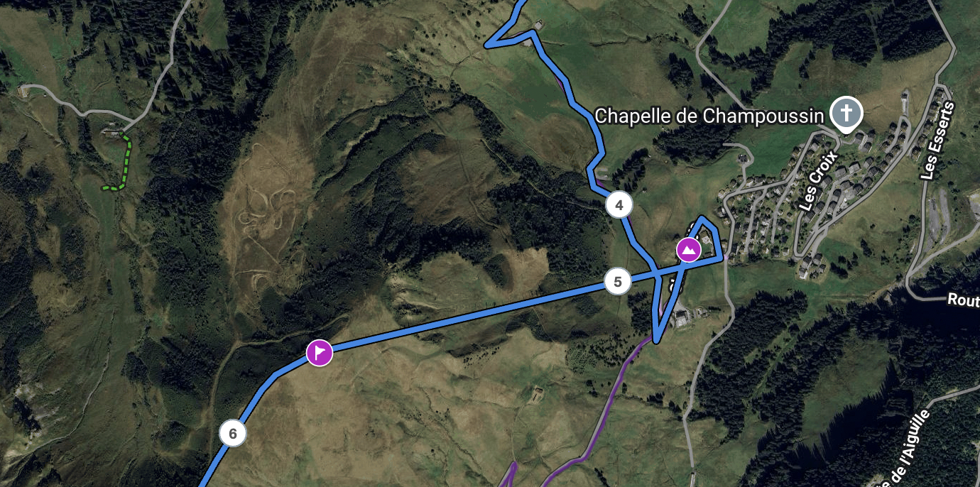Select the Les Esserts street label
Image resolution: width=980 pixels, height=487 pixels.
937,141
